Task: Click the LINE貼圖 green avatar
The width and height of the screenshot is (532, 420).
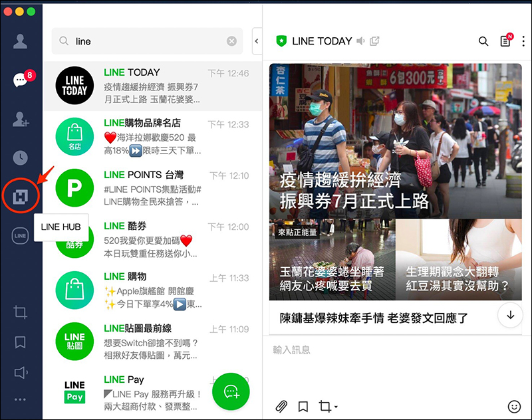Action: pos(74,342)
